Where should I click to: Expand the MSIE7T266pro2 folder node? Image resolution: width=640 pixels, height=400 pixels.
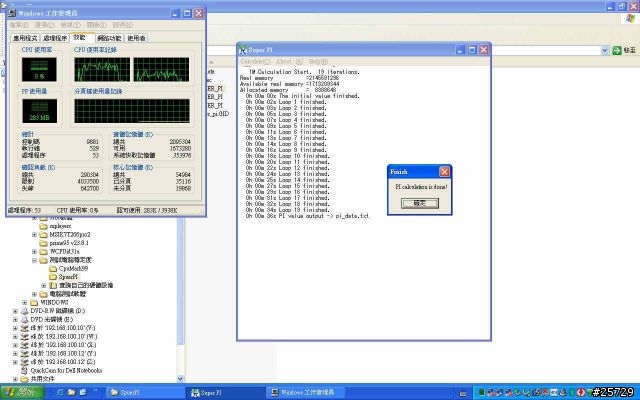point(35,235)
